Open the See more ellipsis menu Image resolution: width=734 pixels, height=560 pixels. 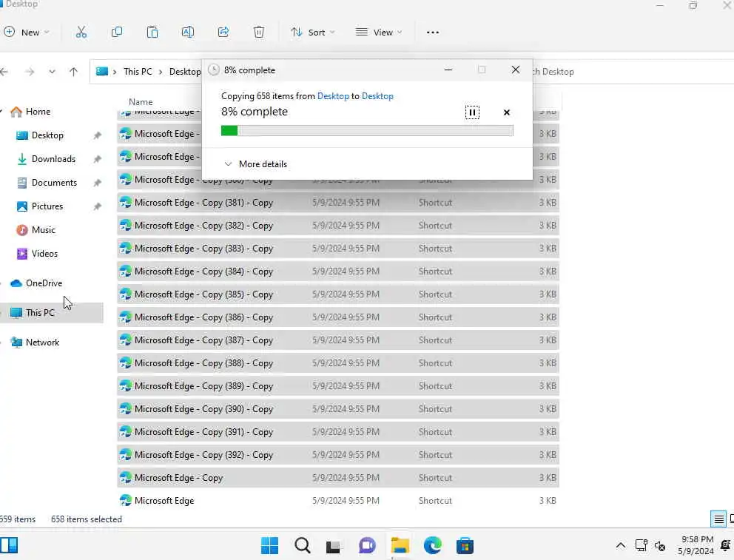pos(433,33)
